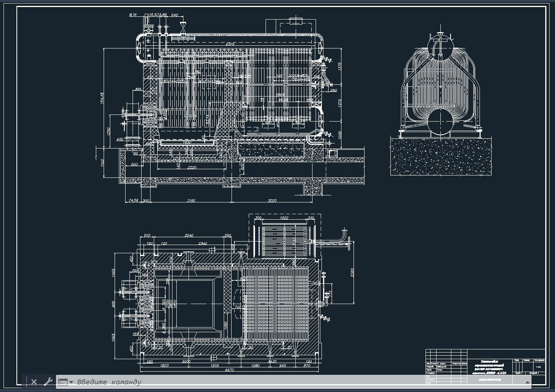The width and height of the screenshot is (555, 392).
Task: Select the "510" dimension text
Action: tap(147, 236)
